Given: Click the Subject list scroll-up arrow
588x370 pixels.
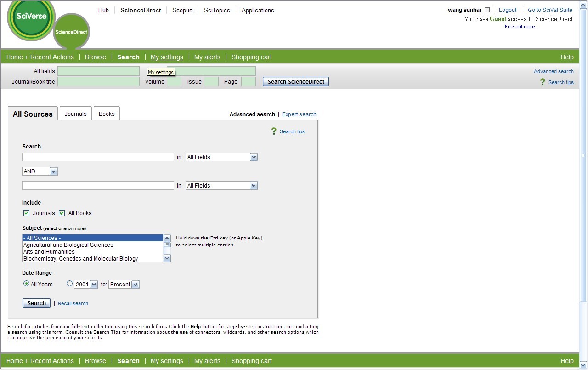Looking at the screenshot, I should [167, 238].
